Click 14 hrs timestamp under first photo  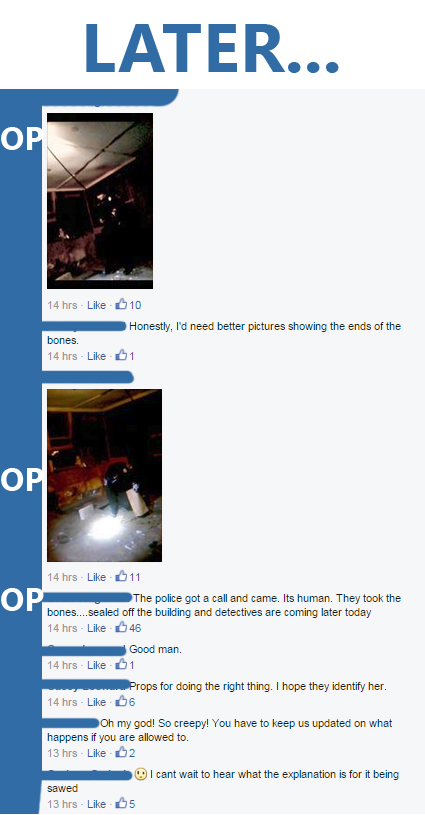click(x=62, y=305)
